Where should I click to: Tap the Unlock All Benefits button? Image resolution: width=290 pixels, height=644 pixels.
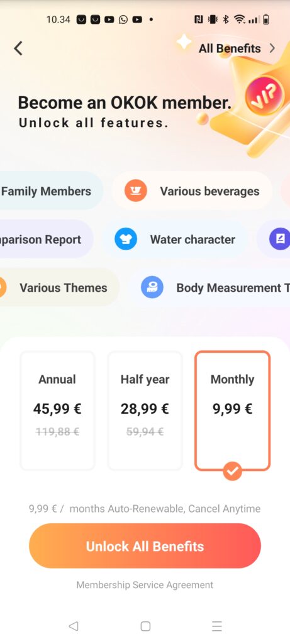(145, 546)
